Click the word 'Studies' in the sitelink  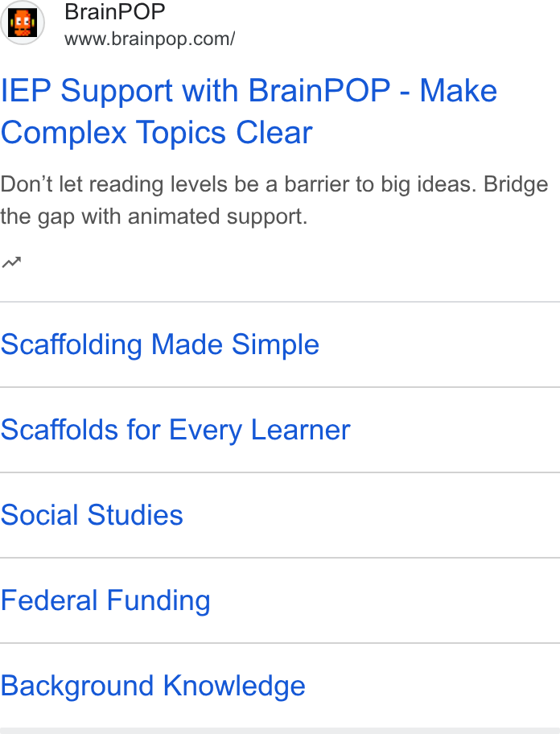pyautogui.click(x=135, y=515)
